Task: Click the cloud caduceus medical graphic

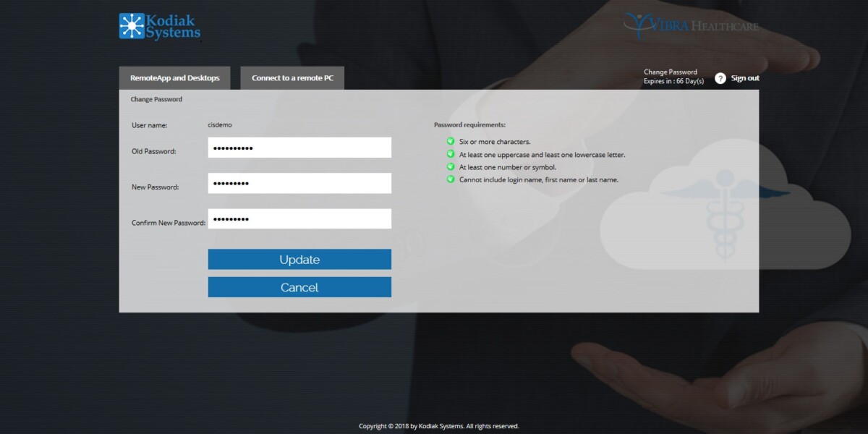Action: click(x=723, y=210)
